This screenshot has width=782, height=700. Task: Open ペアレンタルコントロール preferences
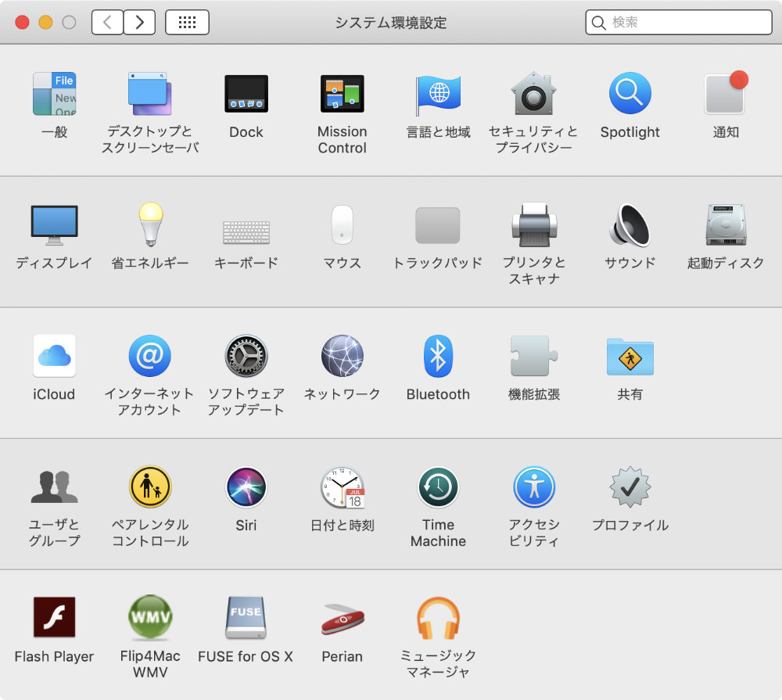click(150, 486)
